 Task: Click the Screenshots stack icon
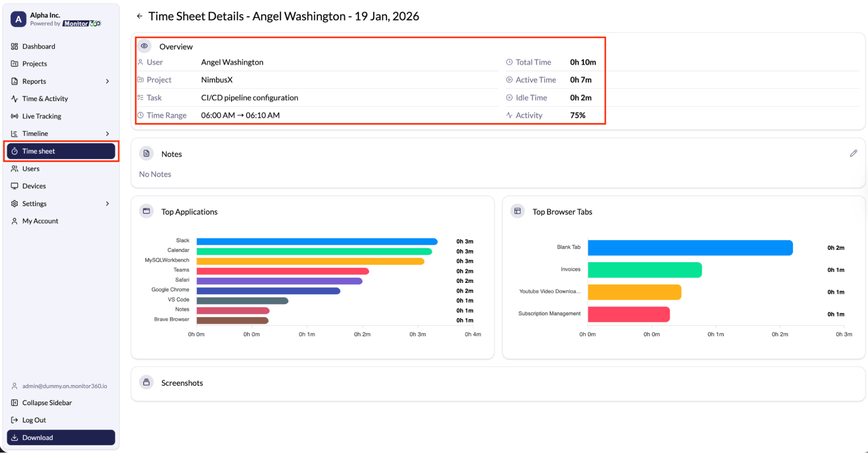(x=146, y=382)
